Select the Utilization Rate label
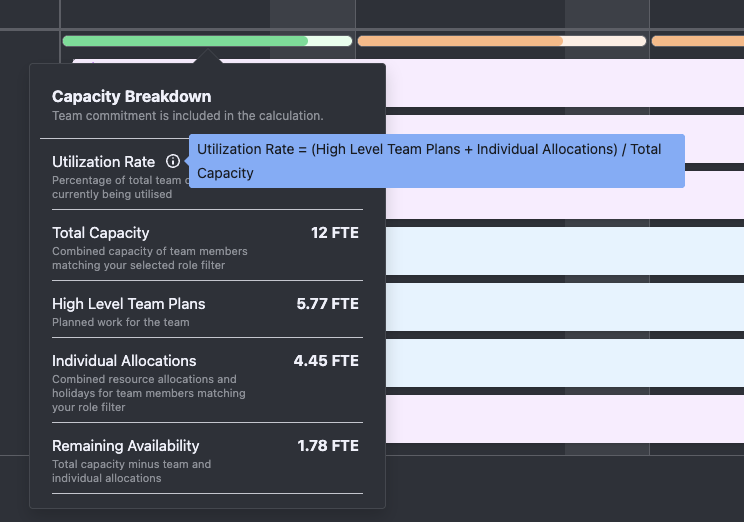Image resolution: width=744 pixels, height=522 pixels. 103,161
